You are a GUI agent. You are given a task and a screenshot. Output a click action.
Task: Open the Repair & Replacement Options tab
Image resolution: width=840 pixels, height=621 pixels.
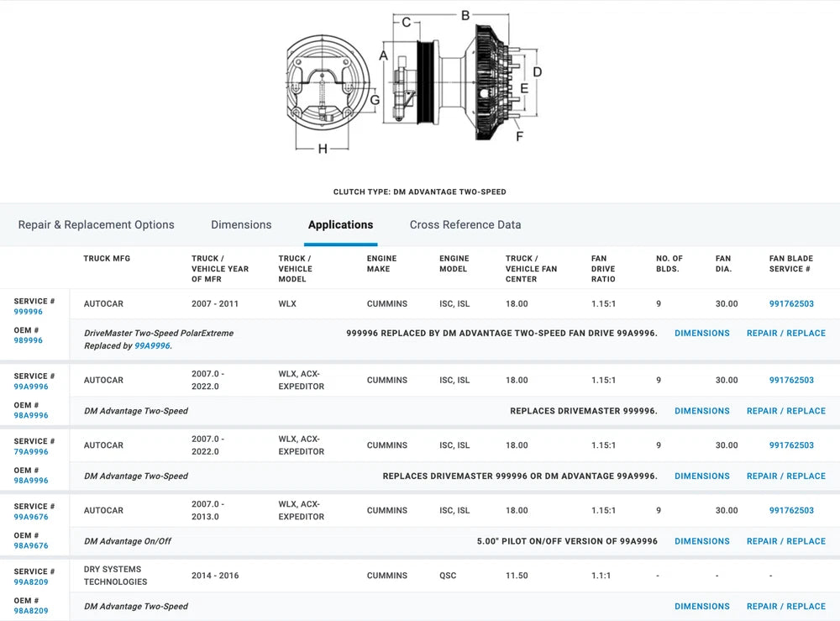point(96,225)
